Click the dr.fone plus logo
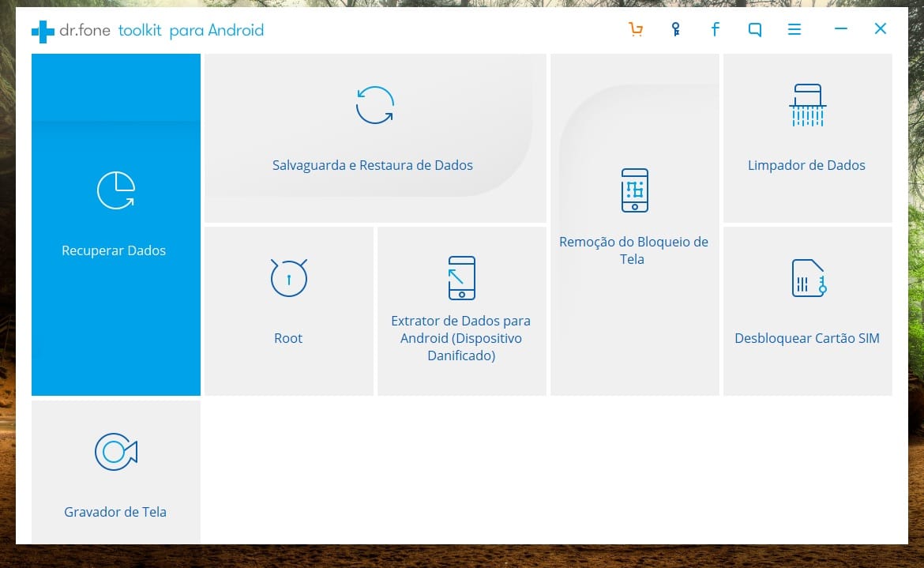The height and width of the screenshot is (568, 924). pyautogui.click(x=43, y=32)
